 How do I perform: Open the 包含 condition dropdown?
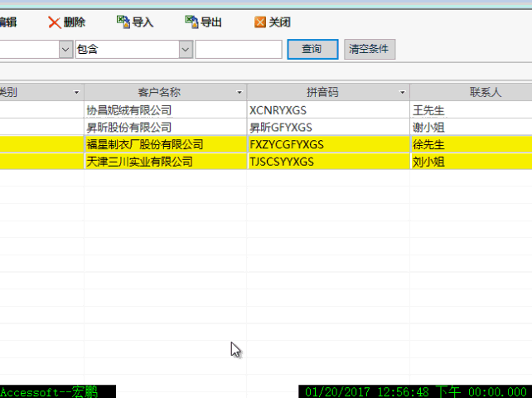click(x=186, y=50)
